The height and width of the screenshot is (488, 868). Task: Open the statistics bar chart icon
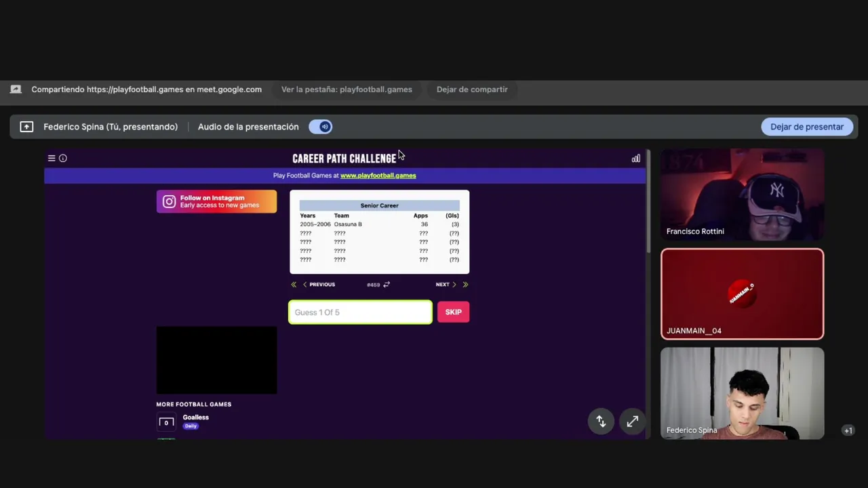pos(635,159)
